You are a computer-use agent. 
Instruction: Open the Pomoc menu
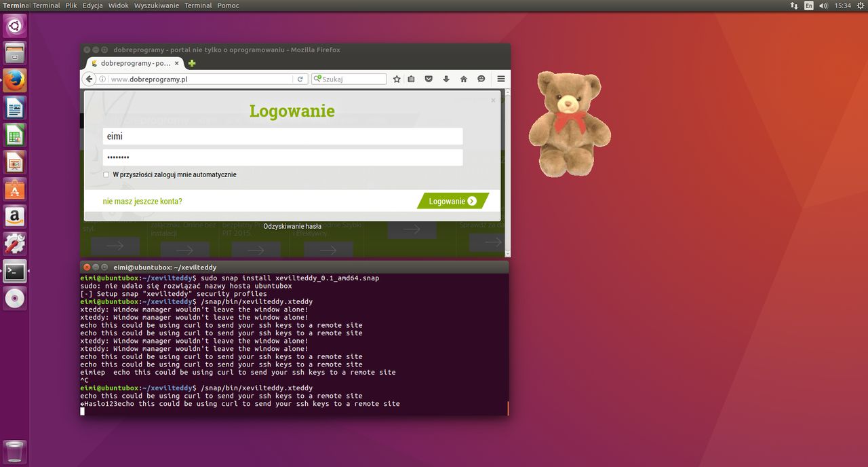229,5
